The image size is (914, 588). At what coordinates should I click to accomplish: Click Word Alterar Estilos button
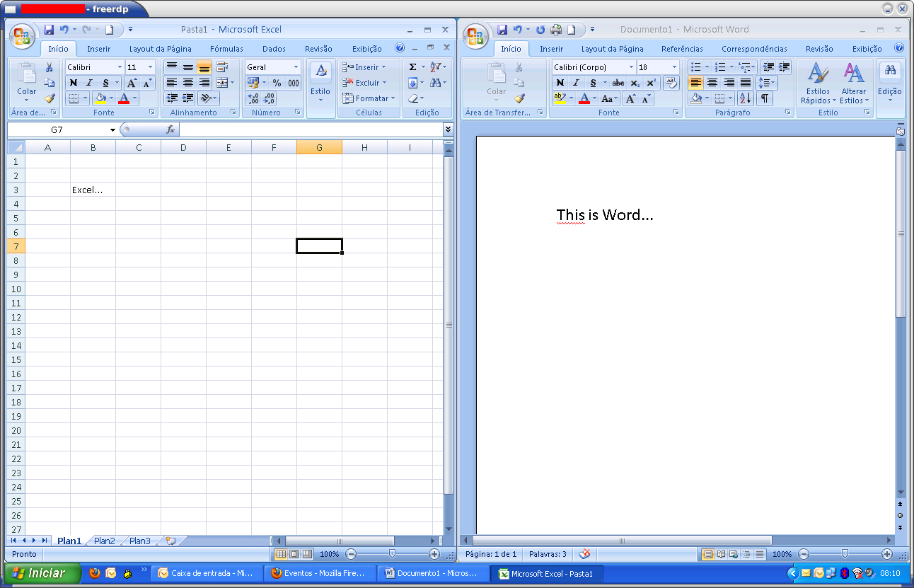pyautogui.click(x=854, y=83)
